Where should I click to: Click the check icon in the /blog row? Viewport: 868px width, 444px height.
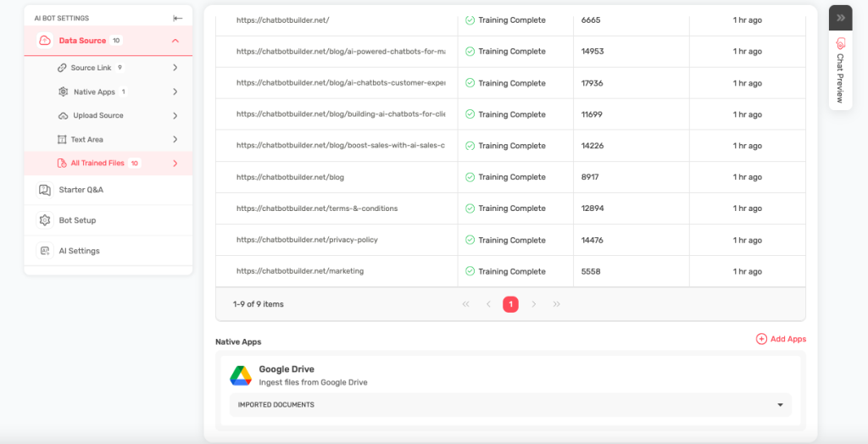point(470,177)
